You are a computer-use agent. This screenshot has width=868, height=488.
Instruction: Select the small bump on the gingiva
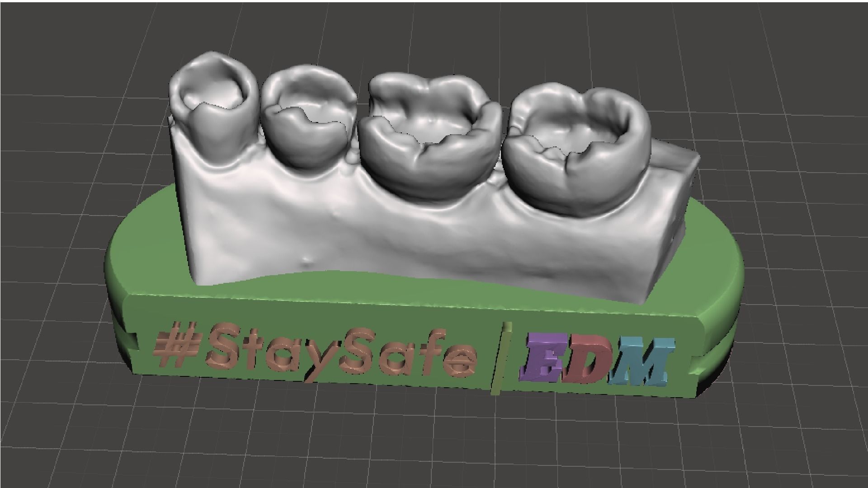(x=307, y=262)
